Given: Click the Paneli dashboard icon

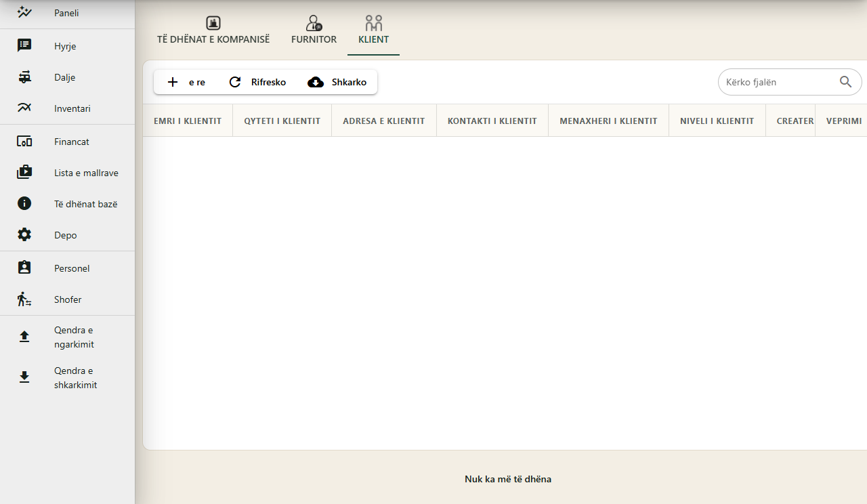Looking at the screenshot, I should (24, 12).
